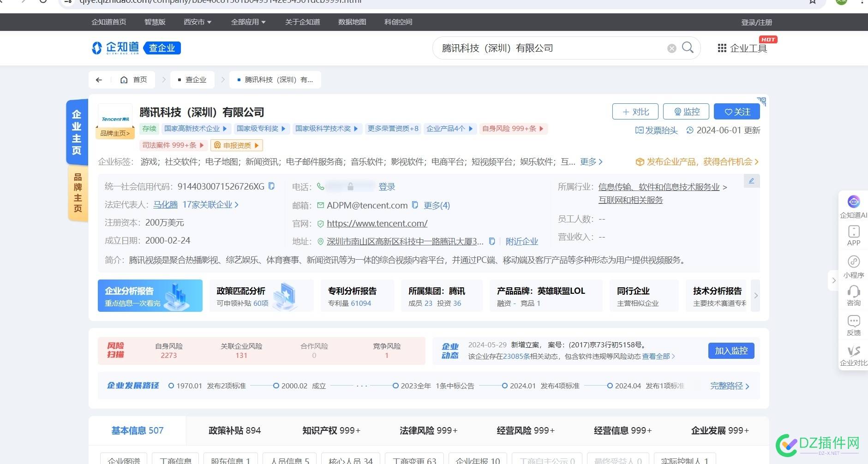Switch to 法律风险 999+ tab
Image resolution: width=868 pixels, height=464 pixels.
(x=429, y=430)
